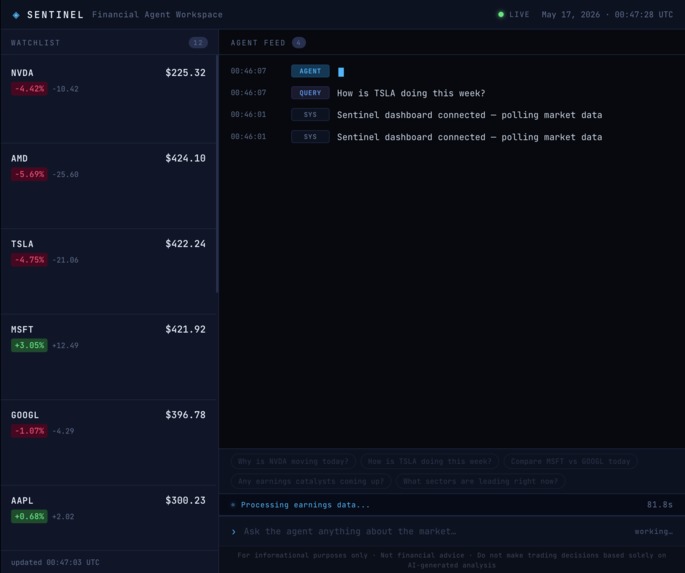685x573 pixels.
Task: Open the NVDA watchlist card
Action: point(108,99)
